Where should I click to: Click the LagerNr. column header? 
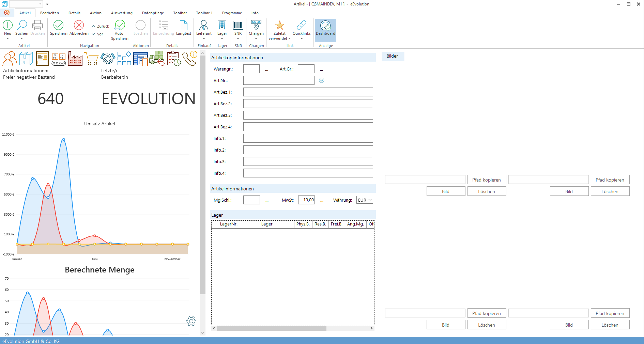click(x=229, y=224)
